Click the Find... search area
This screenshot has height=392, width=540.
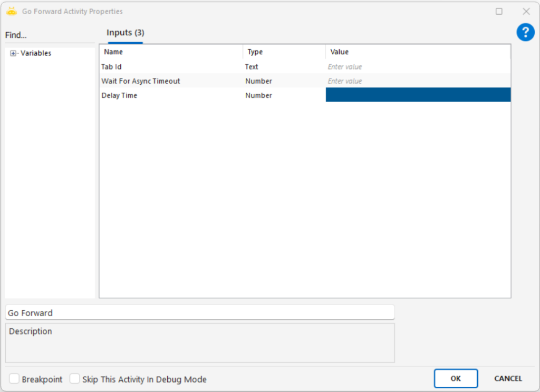[x=50, y=35]
